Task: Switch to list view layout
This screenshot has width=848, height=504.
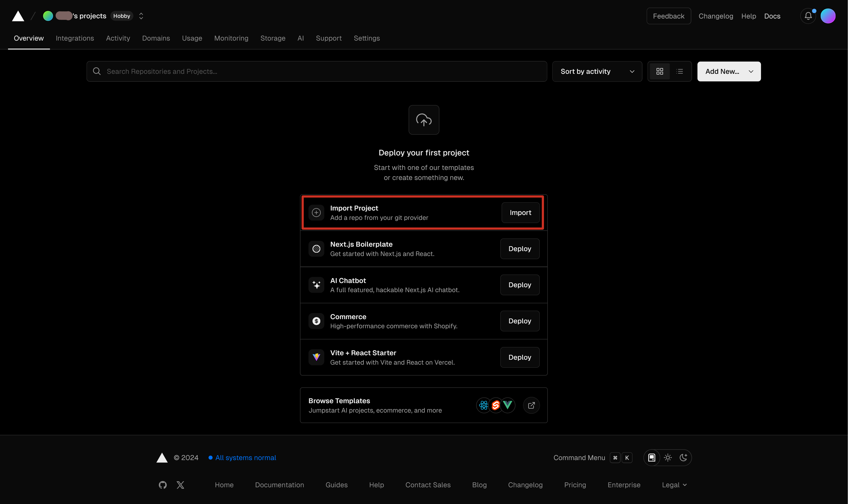Action: click(x=680, y=71)
